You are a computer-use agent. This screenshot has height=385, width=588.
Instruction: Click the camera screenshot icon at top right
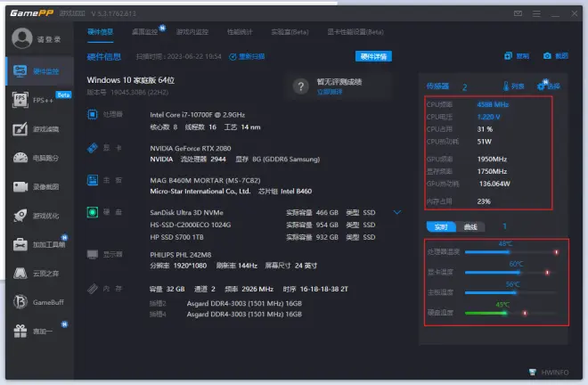[x=547, y=56]
